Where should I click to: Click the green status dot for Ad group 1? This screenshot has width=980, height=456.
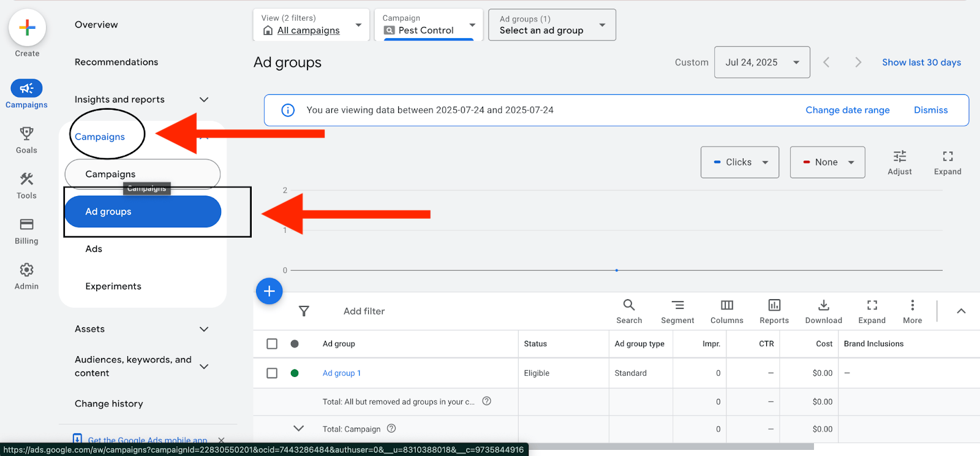coord(295,373)
